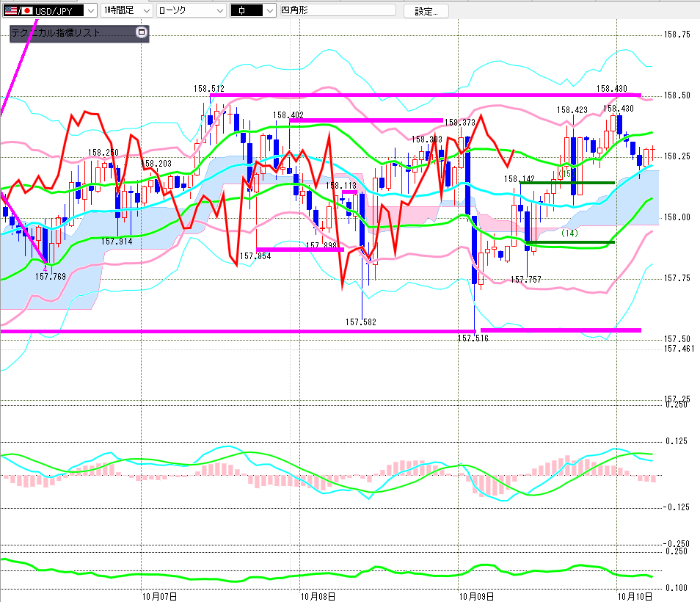The height and width of the screenshot is (602, 700).
Task: Select the 10月08日 date label
Action: [x=318, y=596]
